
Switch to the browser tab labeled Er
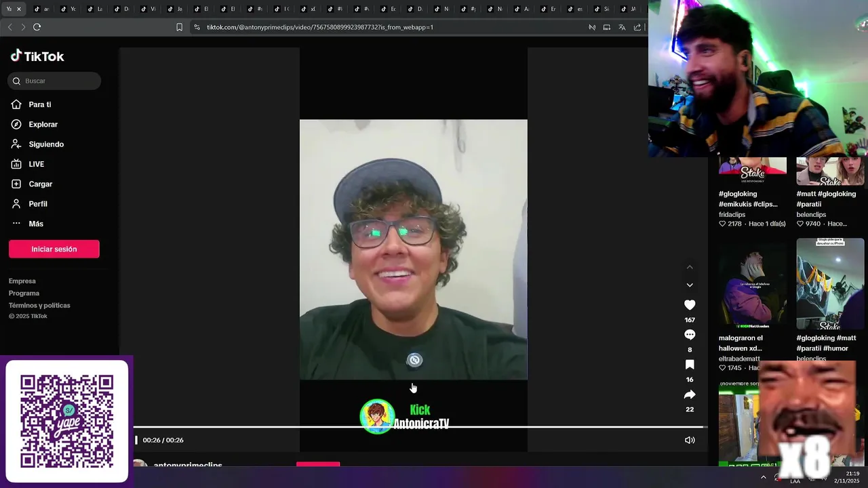[549, 9]
